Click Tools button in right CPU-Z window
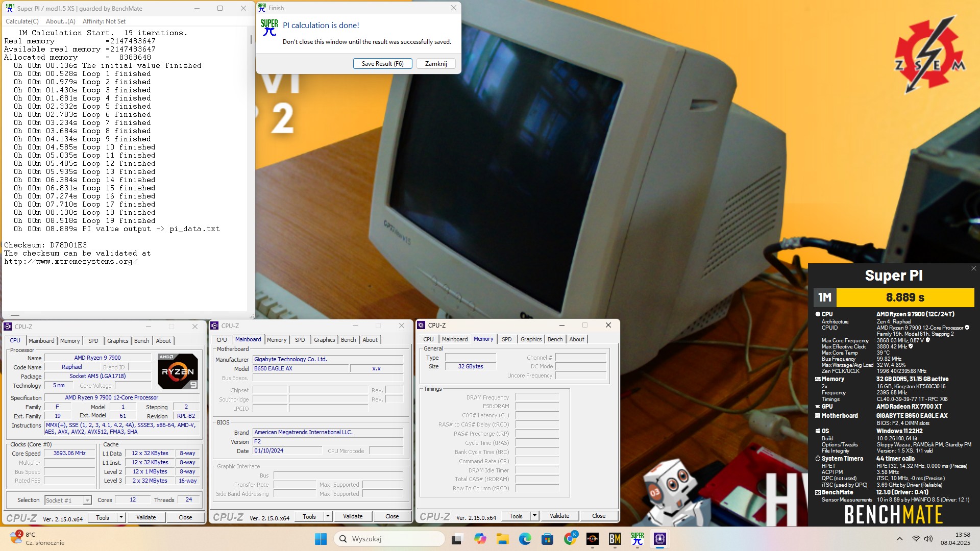 pos(516,516)
